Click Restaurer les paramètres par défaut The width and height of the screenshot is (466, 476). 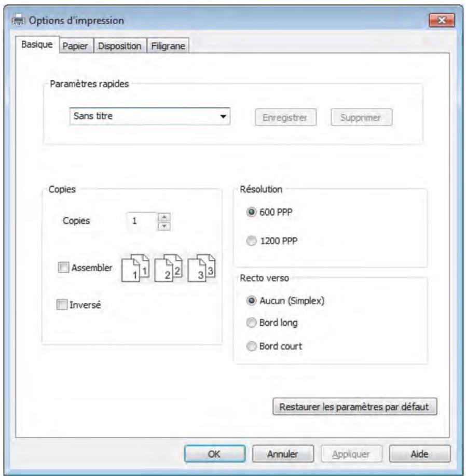tap(354, 407)
